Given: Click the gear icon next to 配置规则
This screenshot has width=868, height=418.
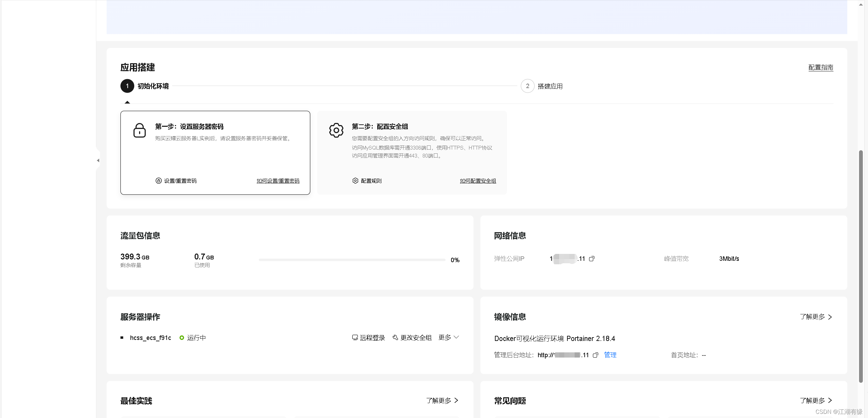Looking at the screenshot, I should click(x=355, y=180).
